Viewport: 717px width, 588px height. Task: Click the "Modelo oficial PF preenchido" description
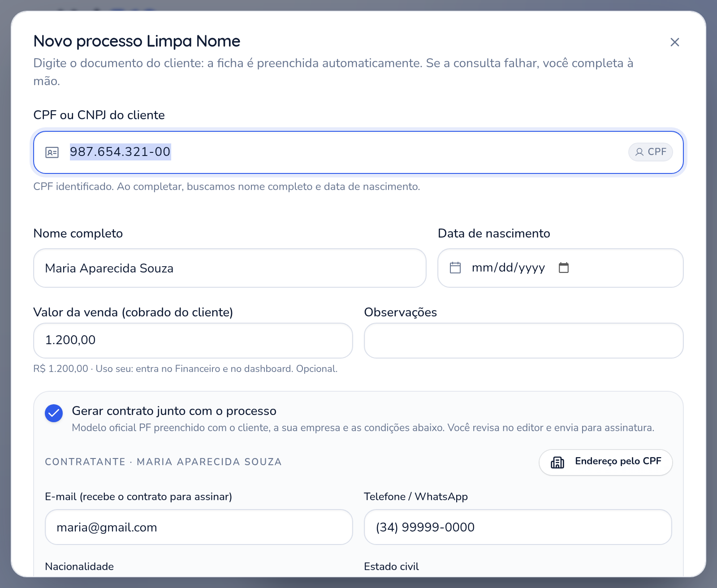(363, 428)
